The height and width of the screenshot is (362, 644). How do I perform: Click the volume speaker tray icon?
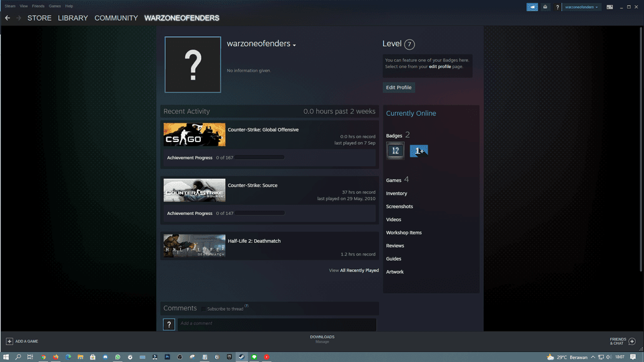tap(608, 357)
